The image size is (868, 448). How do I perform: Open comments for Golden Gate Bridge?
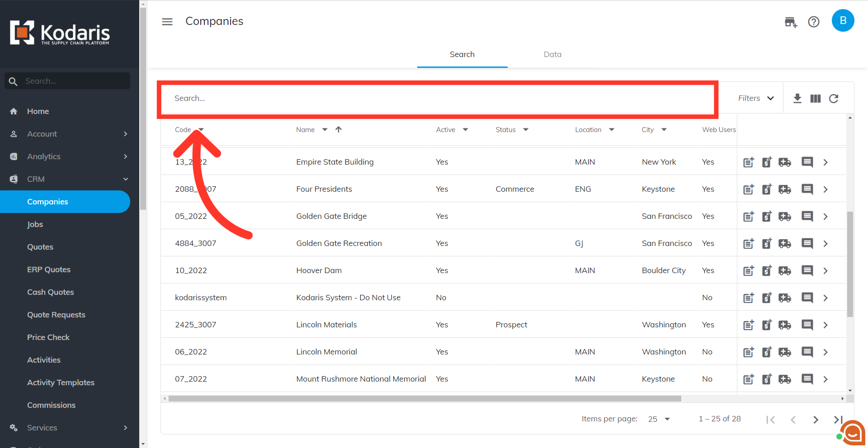click(807, 217)
